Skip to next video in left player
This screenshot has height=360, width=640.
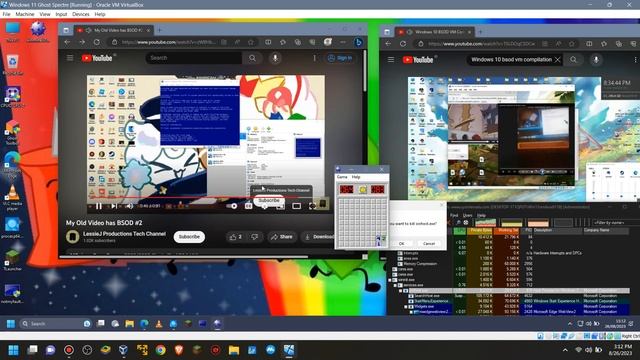tap(114, 206)
